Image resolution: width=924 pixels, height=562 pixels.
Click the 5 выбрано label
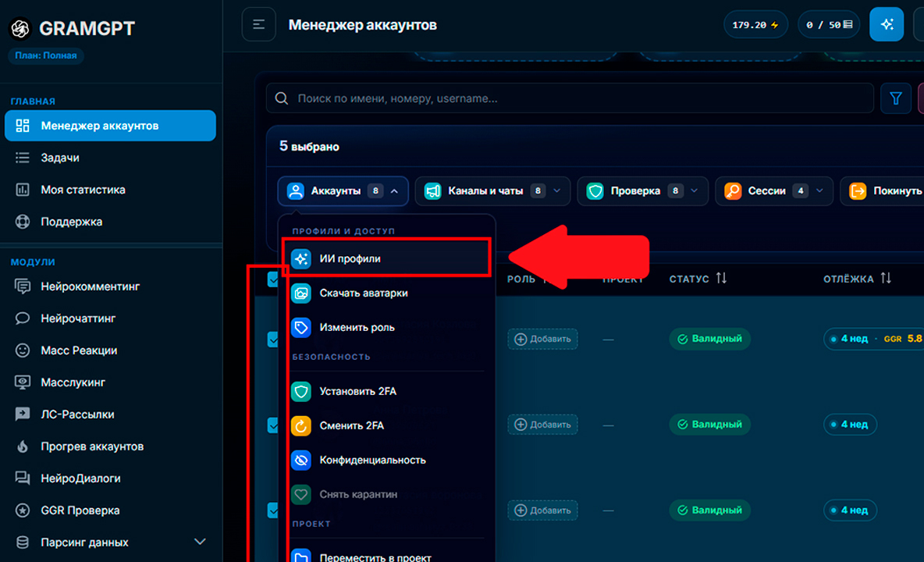[309, 146]
